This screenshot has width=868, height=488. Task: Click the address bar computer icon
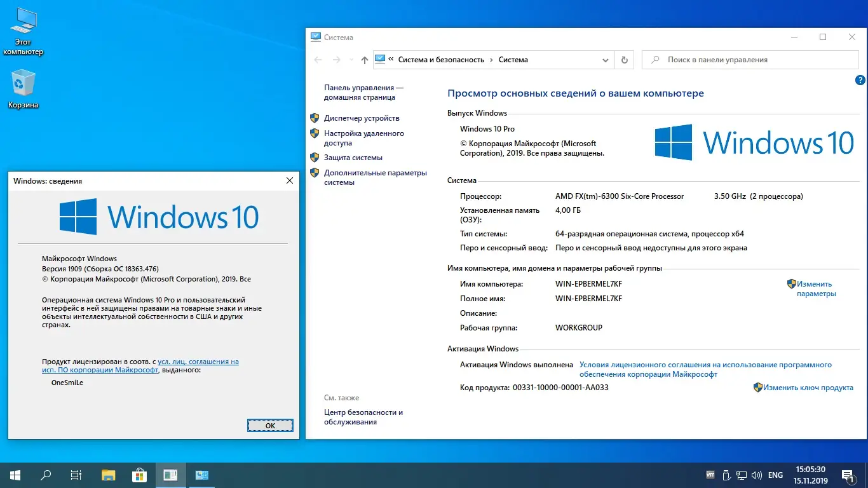click(x=380, y=60)
